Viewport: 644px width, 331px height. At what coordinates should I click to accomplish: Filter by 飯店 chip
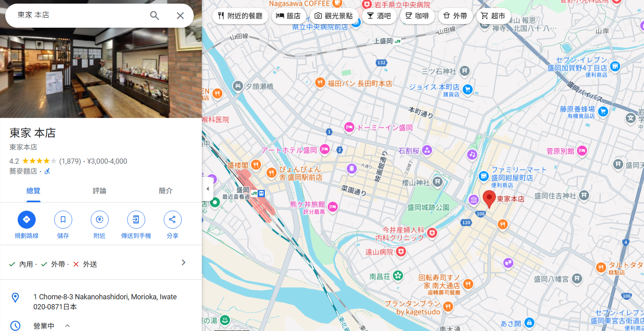(x=288, y=16)
